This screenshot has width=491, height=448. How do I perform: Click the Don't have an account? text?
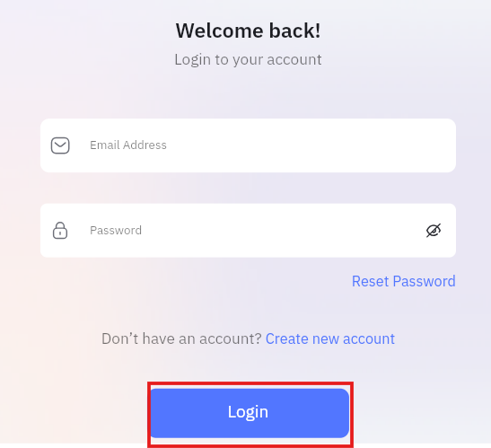(181, 338)
